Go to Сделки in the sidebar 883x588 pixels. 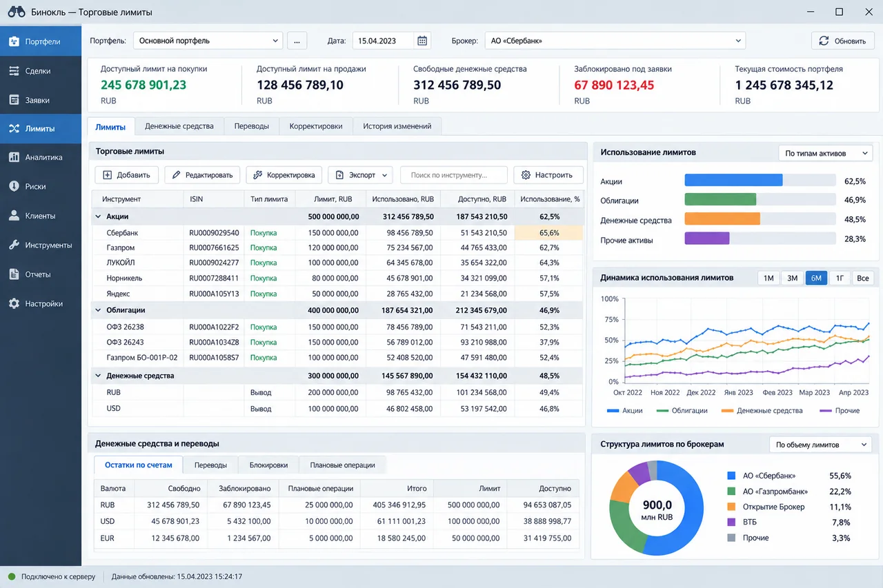click(x=41, y=71)
